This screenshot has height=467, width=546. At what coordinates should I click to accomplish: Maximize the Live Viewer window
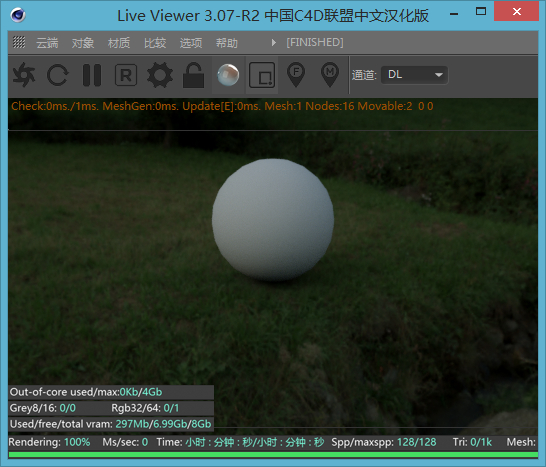tap(481, 11)
